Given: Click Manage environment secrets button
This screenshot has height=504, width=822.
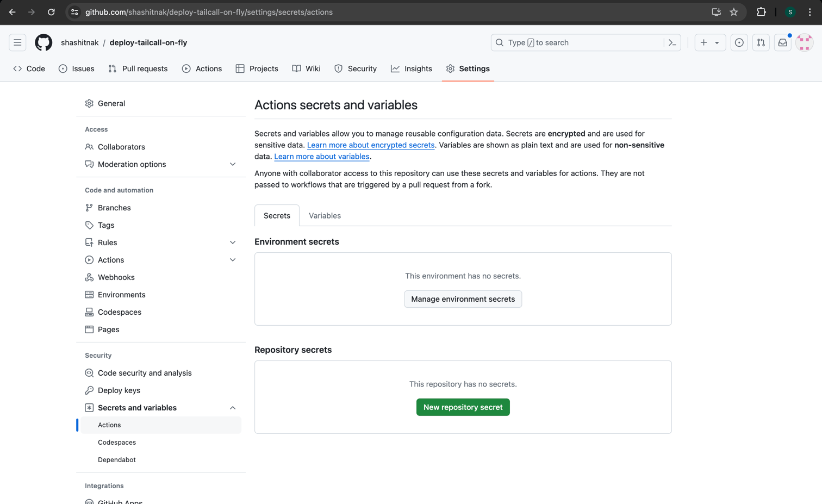Looking at the screenshot, I should click(463, 299).
